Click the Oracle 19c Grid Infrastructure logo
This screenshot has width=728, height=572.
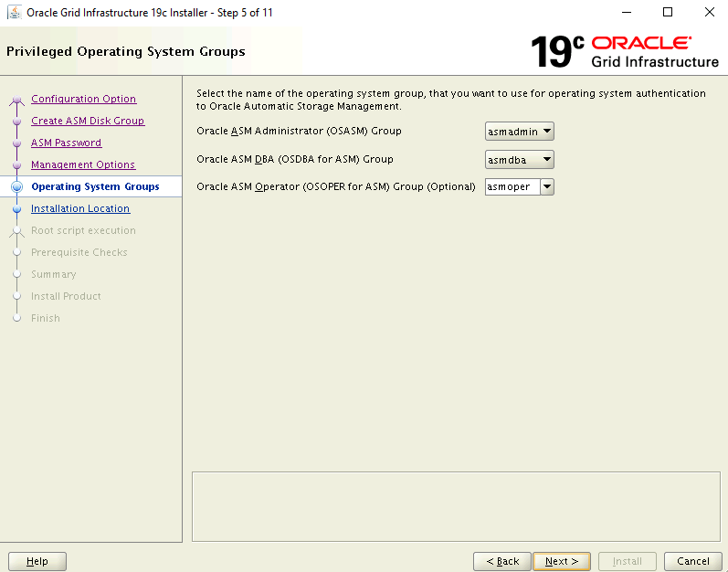(x=625, y=51)
